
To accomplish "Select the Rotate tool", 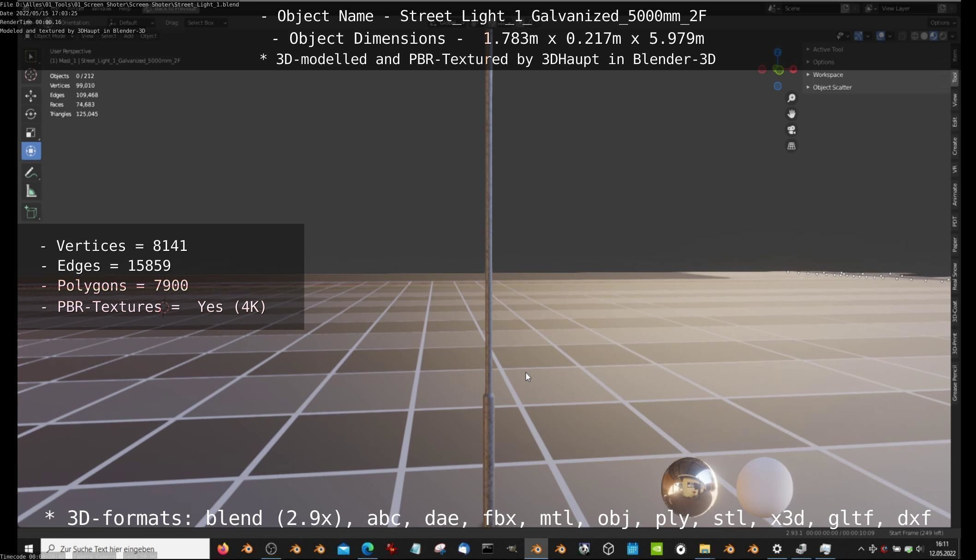I will click(31, 114).
